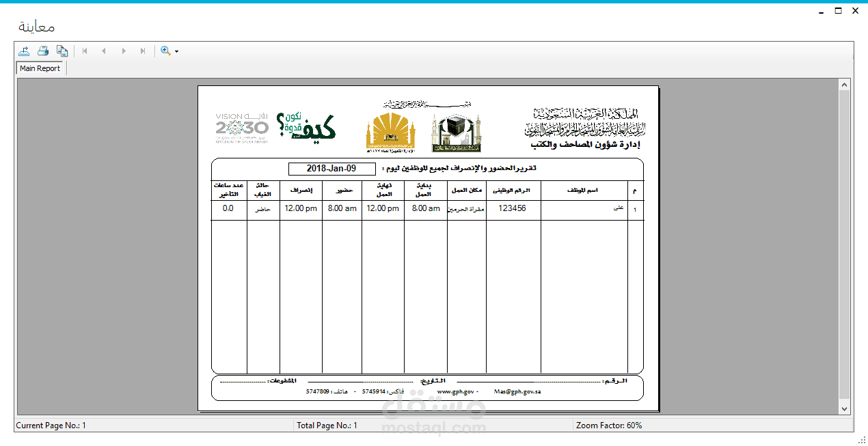Click the Mas@gph.gov.sa email text
This screenshot has height=446, width=868.
(x=517, y=392)
